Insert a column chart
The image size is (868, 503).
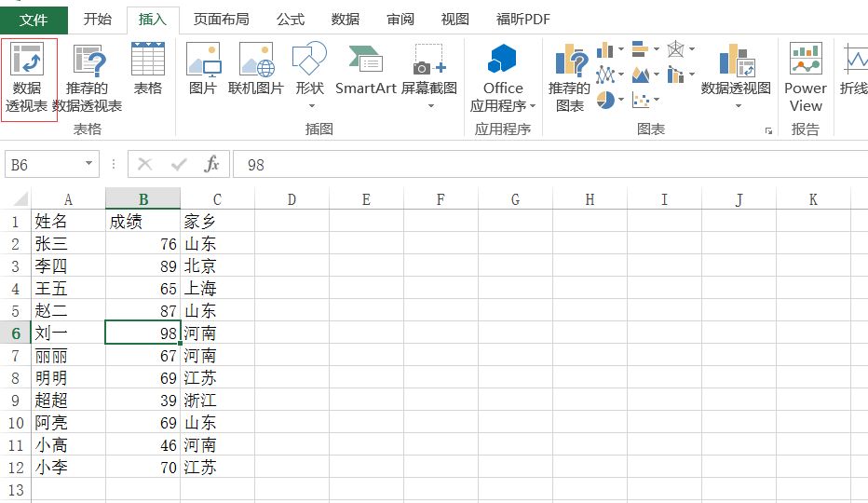pos(604,50)
